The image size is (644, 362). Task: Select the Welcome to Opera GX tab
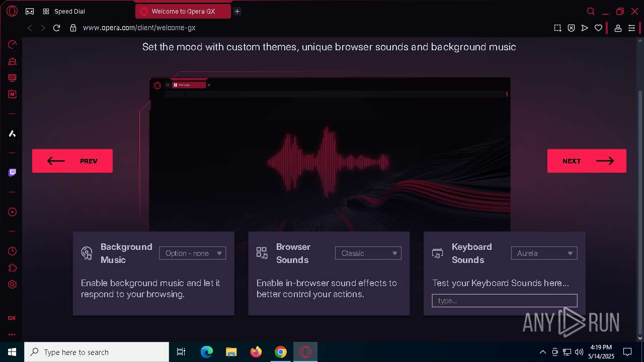183,11
